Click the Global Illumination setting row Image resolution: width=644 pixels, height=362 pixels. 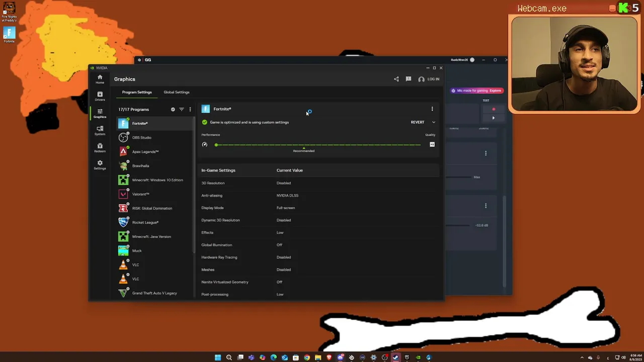coord(319,245)
